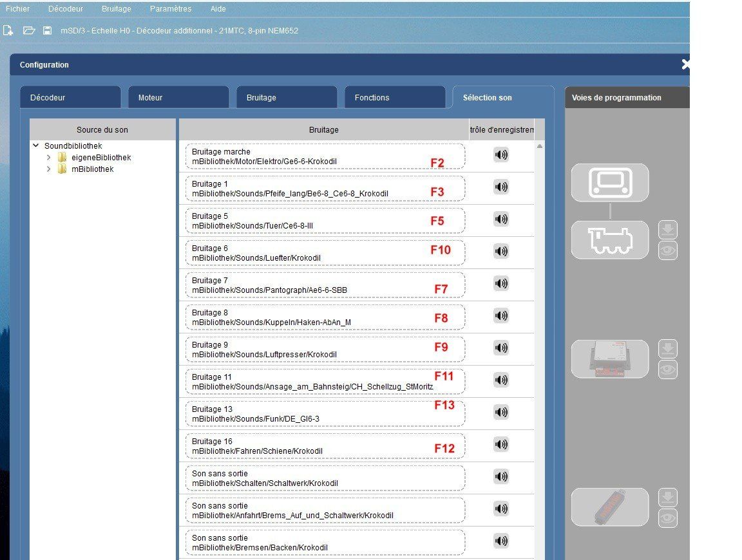Play the Bruitage 16 speaker icon
Image resolution: width=742 pixels, height=560 pixels.
pyautogui.click(x=501, y=444)
